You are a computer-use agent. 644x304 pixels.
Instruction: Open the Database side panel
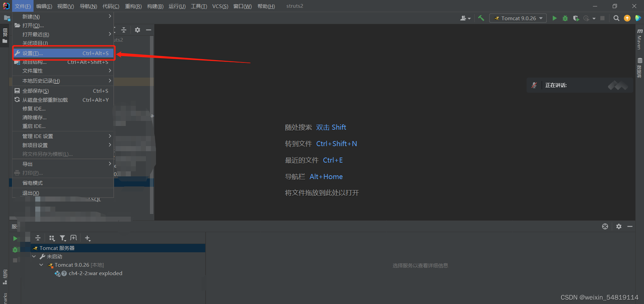640,68
